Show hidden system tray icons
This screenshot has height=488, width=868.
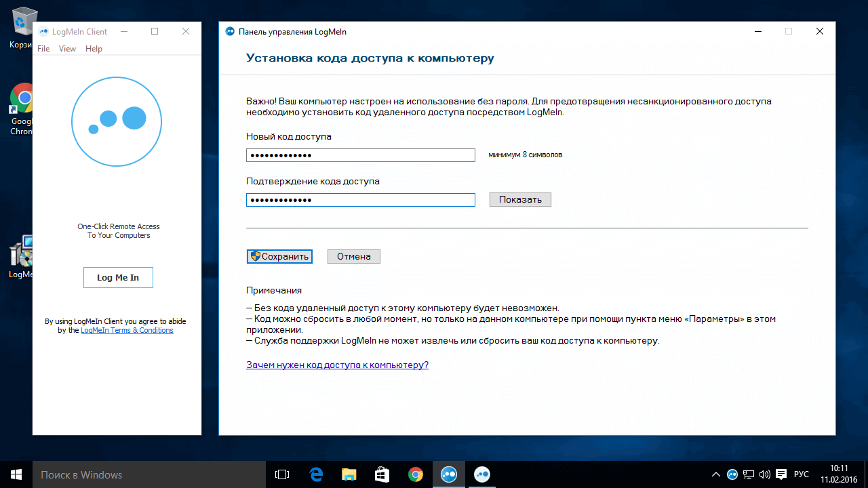[716, 474]
